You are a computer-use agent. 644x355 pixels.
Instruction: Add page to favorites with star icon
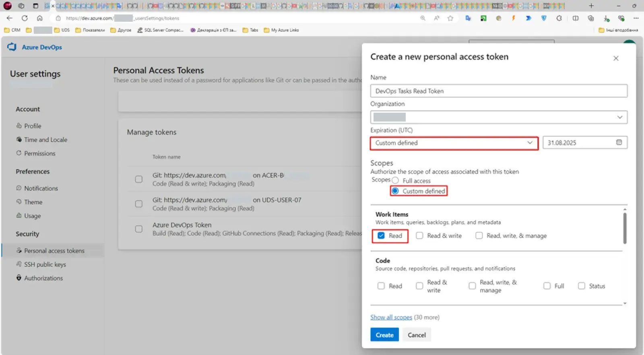(x=450, y=18)
